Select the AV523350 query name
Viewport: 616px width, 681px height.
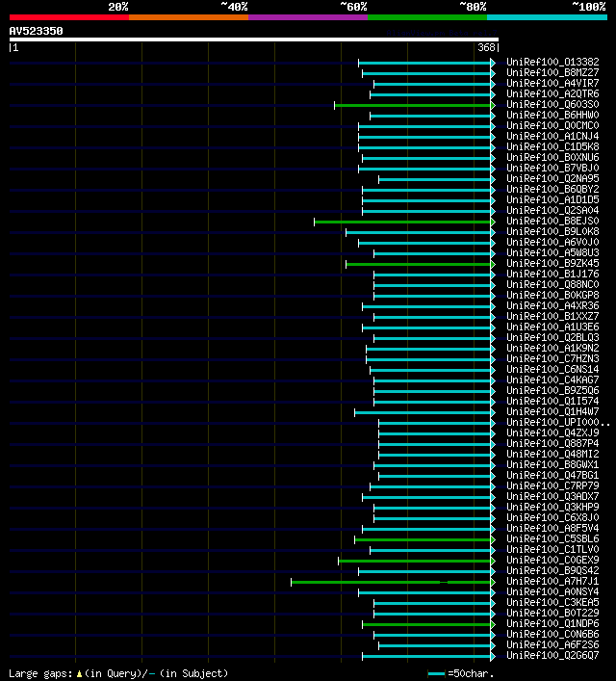(x=36, y=31)
